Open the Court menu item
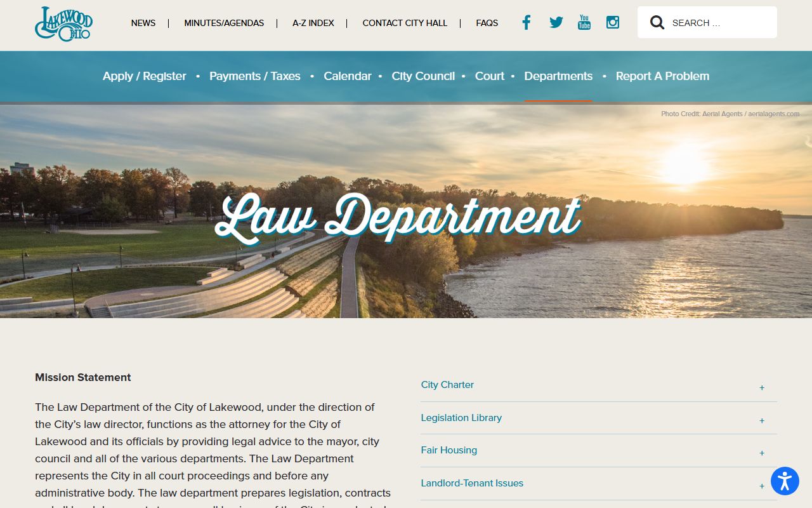 [490, 76]
